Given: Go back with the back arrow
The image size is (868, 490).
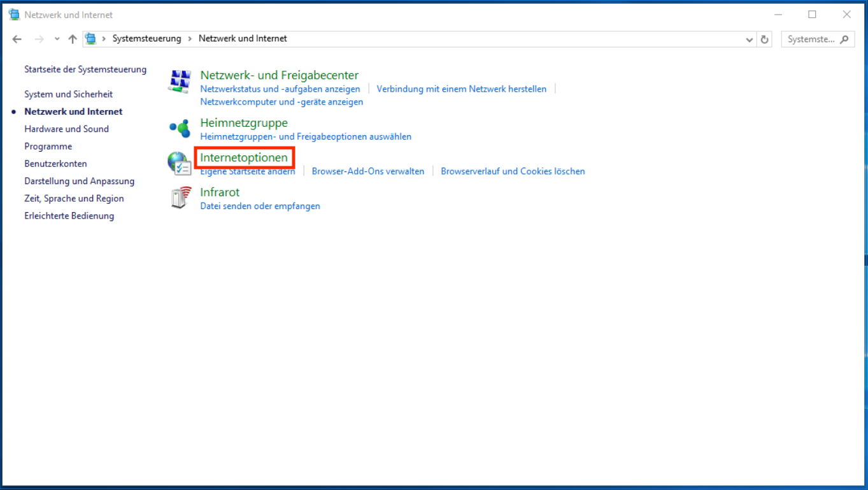Looking at the screenshot, I should 17,39.
